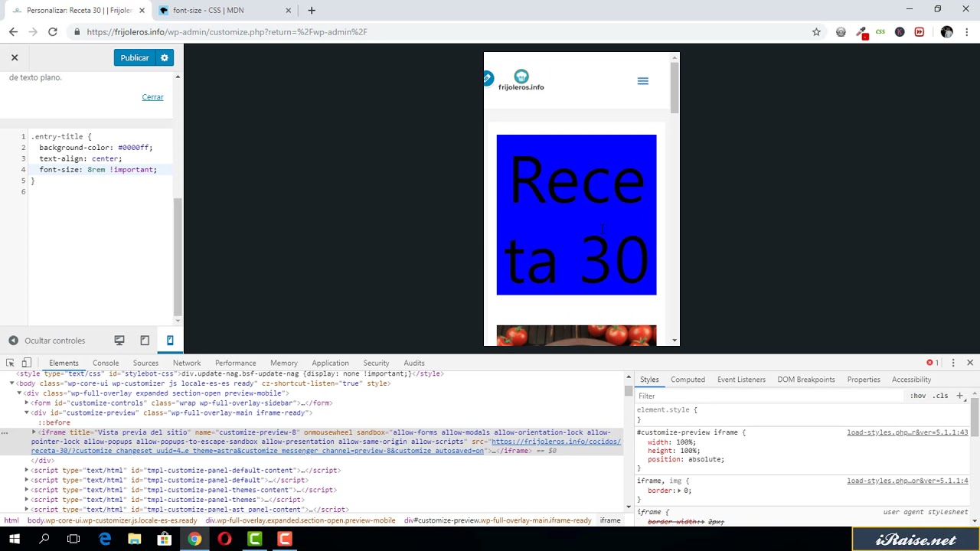
Task: Open Microsoft Edge from taskbar
Action: pos(105,540)
